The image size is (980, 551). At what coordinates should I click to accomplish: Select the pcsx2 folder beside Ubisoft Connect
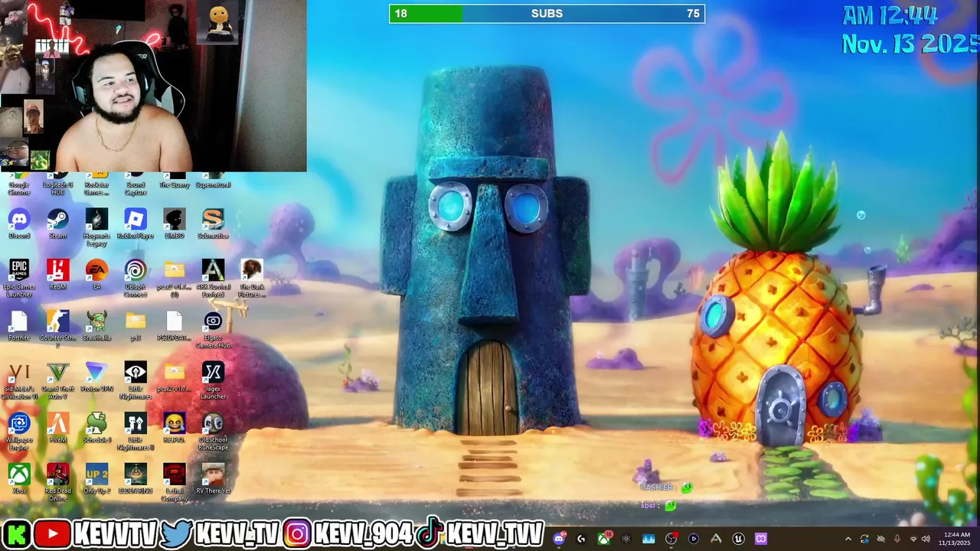[175, 278]
